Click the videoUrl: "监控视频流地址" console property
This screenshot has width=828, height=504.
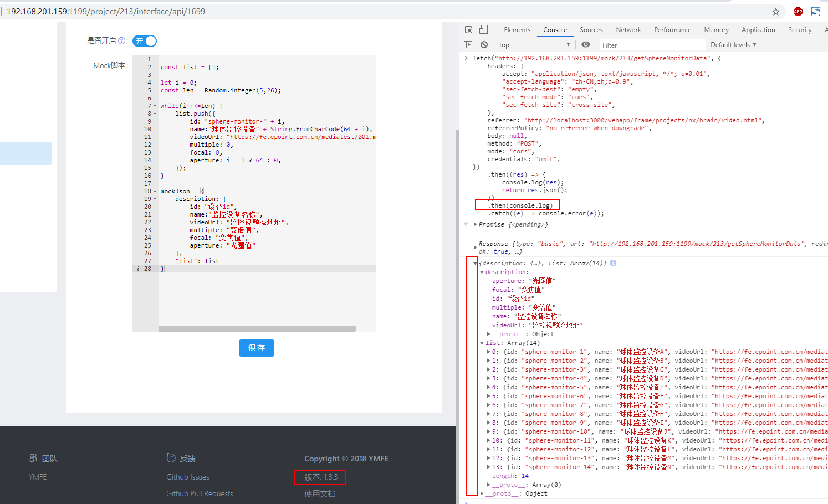pos(537,325)
